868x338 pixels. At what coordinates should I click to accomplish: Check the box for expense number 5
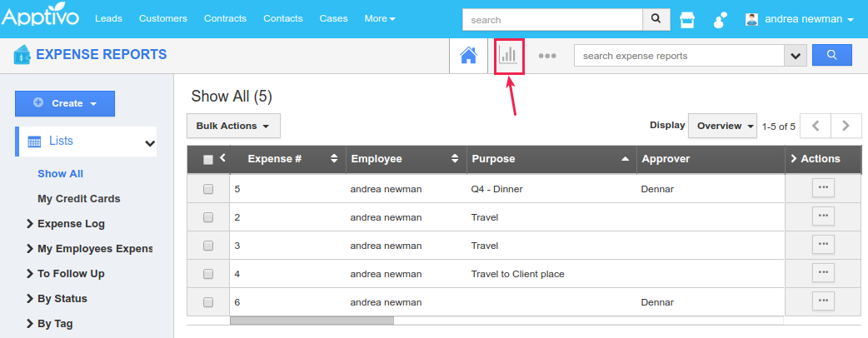[x=208, y=189]
